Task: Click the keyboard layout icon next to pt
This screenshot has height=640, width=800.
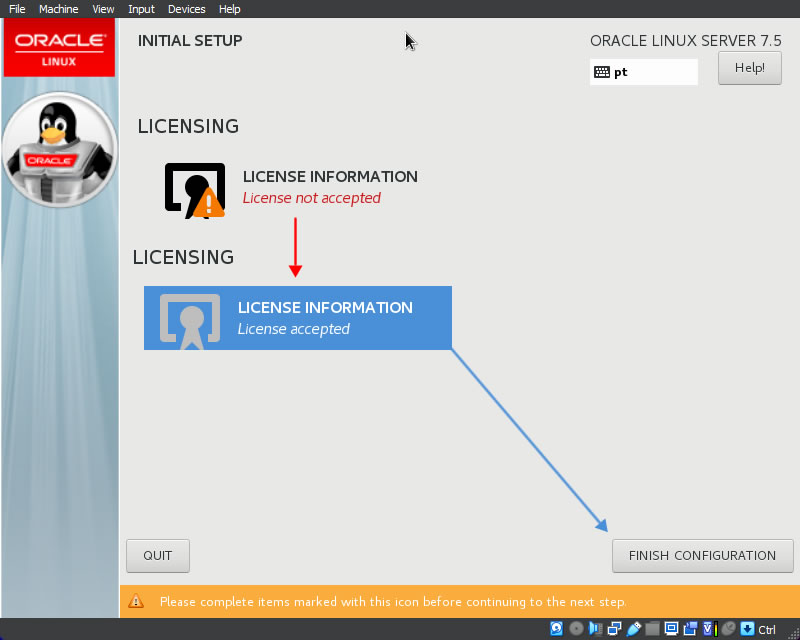Action: pos(602,72)
